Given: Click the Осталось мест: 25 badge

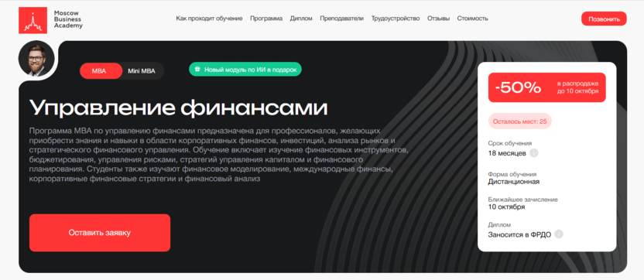Looking at the screenshot, I should (x=520, y=121).
